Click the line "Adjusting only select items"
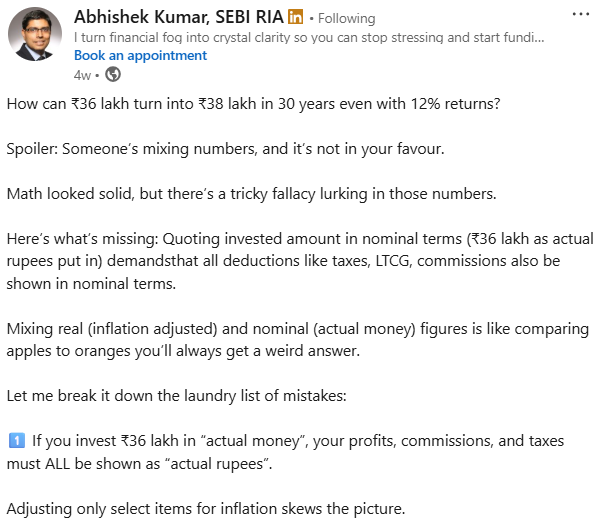This screenshot has width=606, height=532. tap(205, 509)
